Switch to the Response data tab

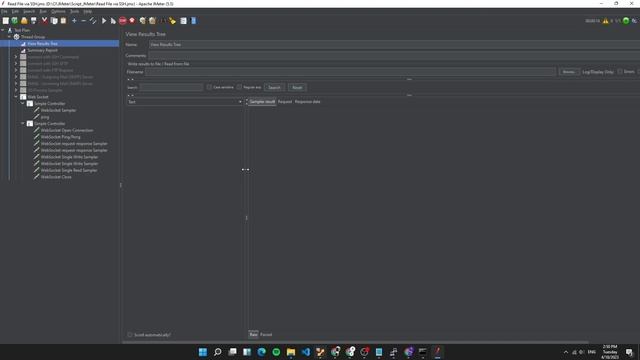point(307,102)
